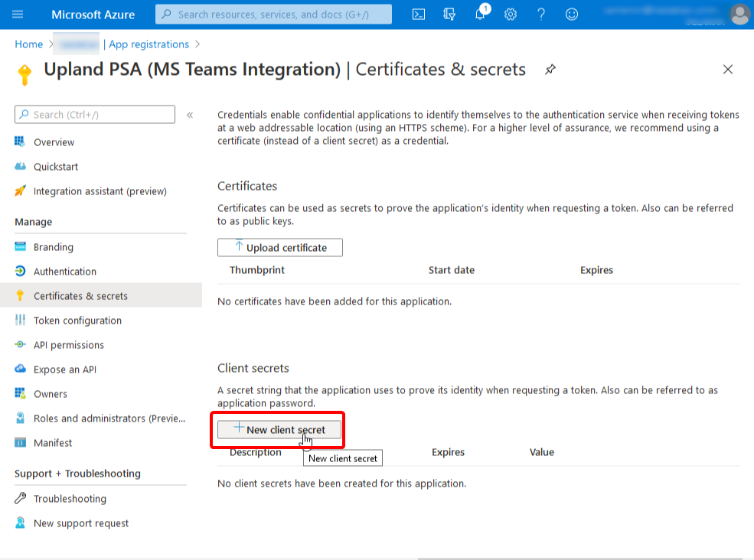Open API permissions in sidebar
Viewport: 754px width, 560px height.
click(69, 345)
